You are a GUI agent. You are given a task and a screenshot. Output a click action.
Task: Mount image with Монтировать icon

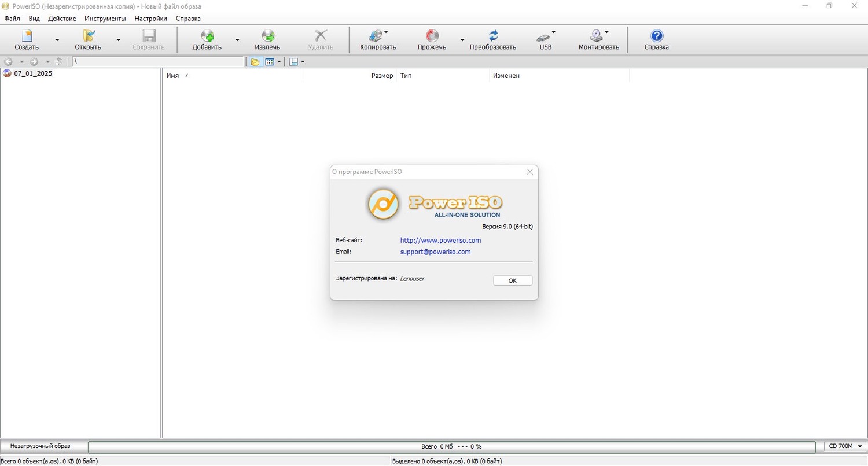[x=598, y=40]
